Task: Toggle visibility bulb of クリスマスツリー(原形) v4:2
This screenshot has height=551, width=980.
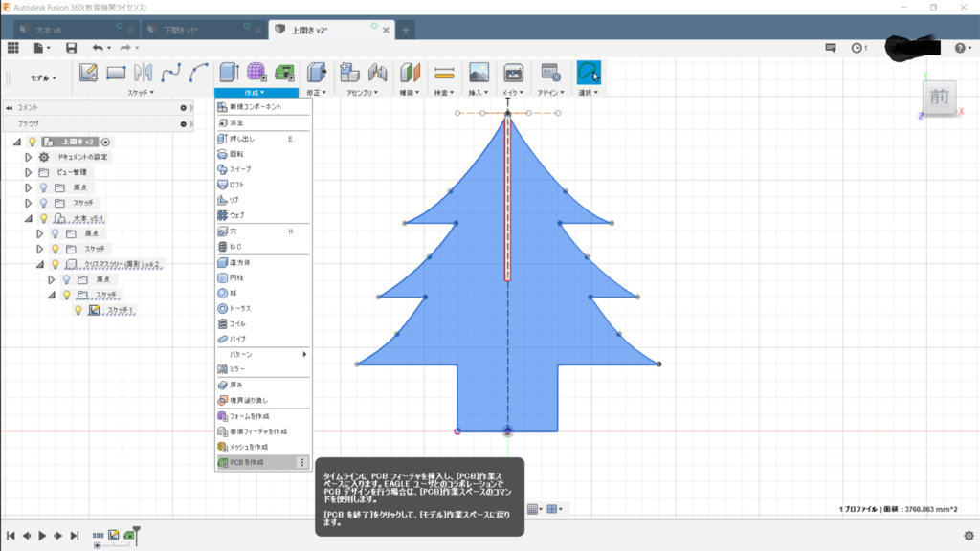Action: (55, 264)
